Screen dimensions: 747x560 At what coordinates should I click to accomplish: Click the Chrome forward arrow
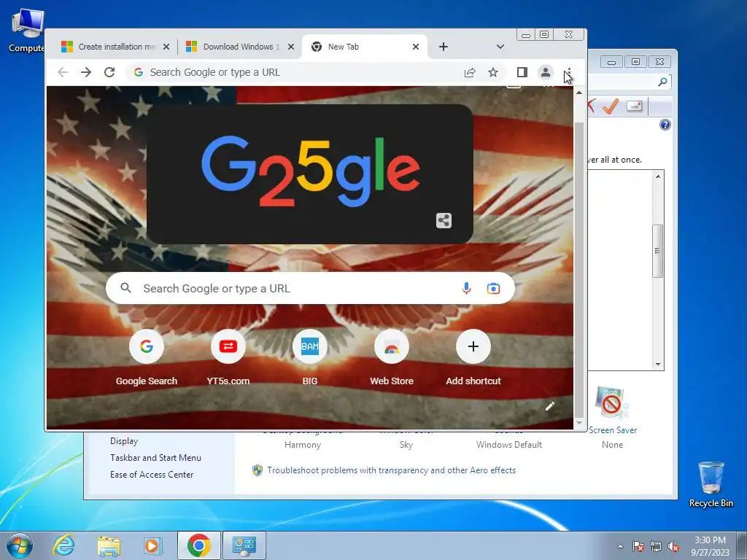86,72
